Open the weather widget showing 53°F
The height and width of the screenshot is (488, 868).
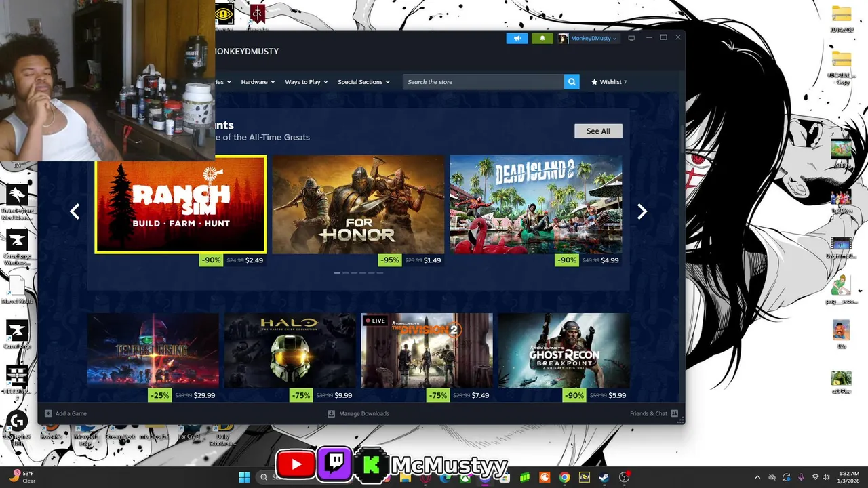point(23,477)
